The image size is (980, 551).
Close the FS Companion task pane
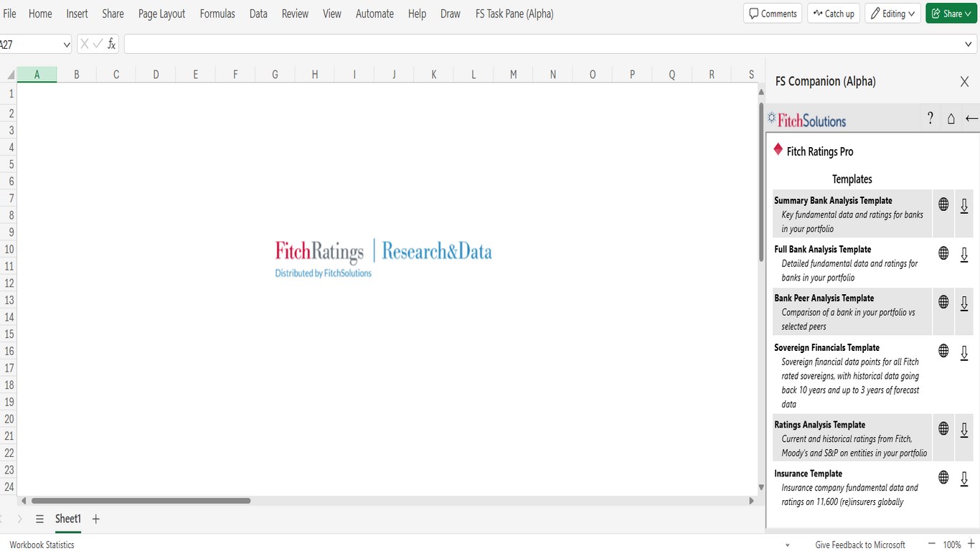pos(964,82)
